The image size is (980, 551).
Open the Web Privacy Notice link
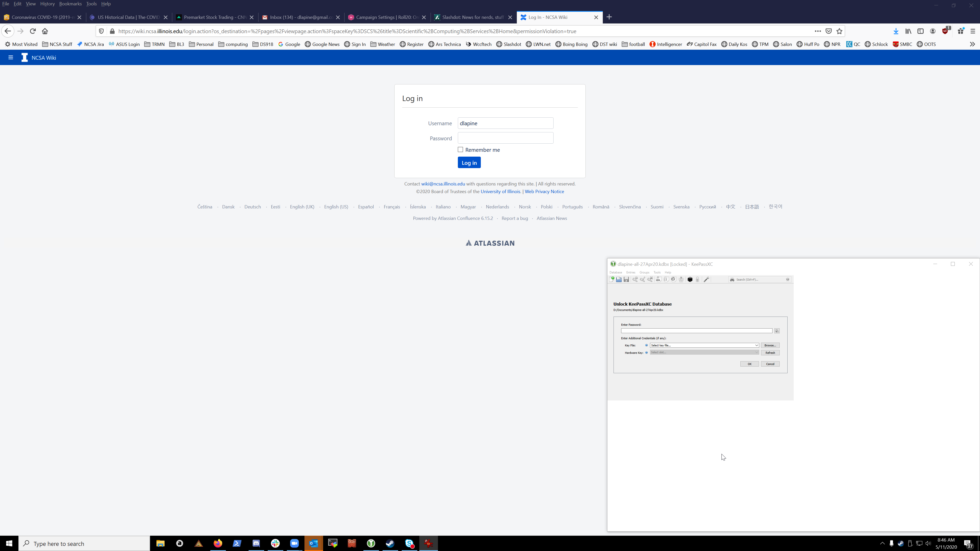pyautogui.click(x=544, y=191)
